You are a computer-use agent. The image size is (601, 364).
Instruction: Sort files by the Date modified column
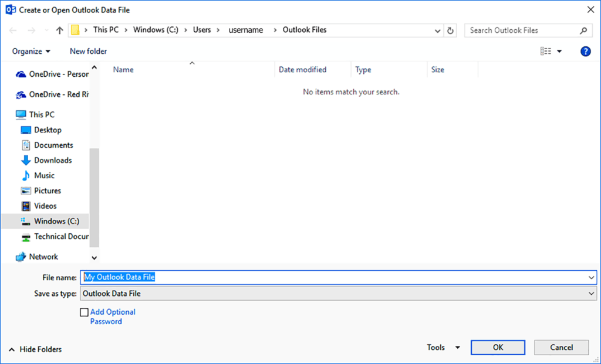(x=302, y=70)
